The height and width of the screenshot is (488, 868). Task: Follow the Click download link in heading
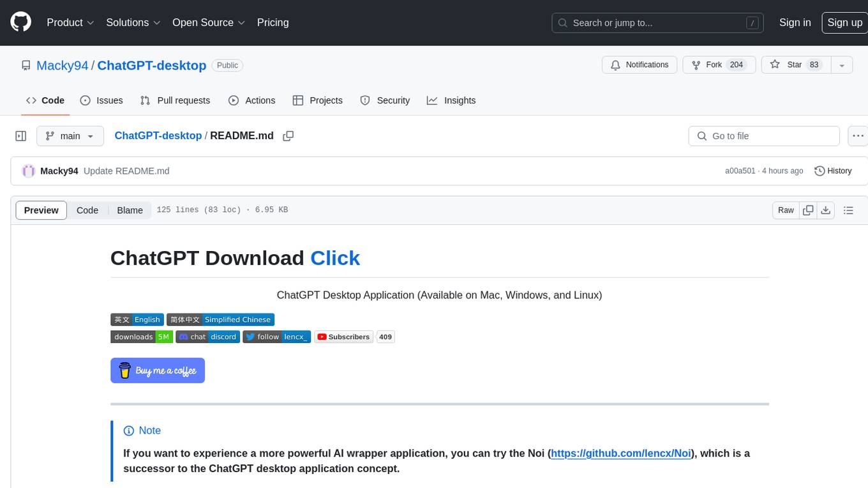coord(335,257)
